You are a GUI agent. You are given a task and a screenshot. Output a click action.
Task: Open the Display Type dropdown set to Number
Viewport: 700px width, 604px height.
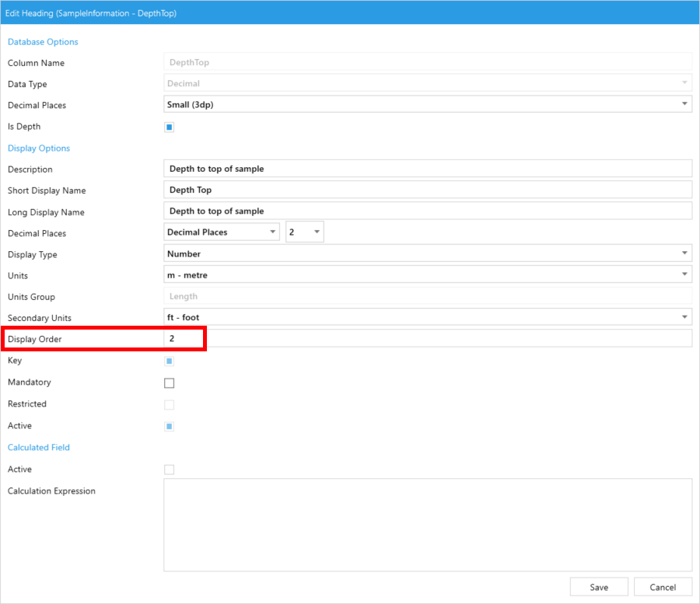point(427,254)
